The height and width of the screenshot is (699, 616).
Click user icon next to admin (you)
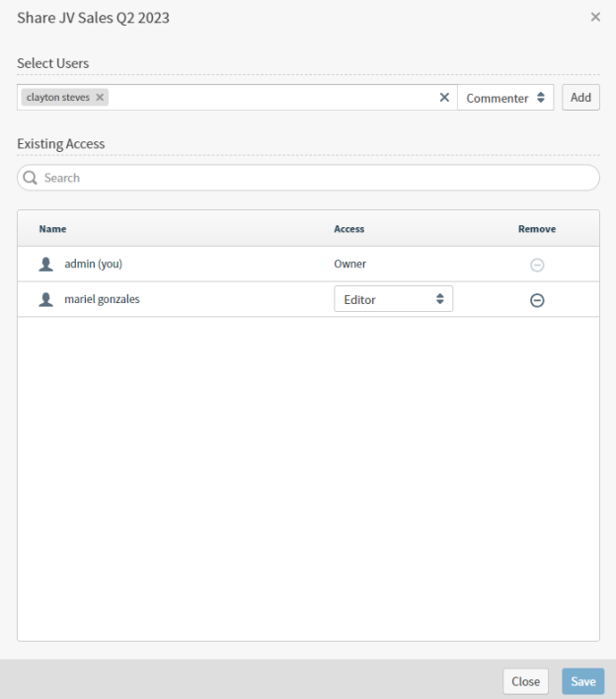tap(45, 265)
